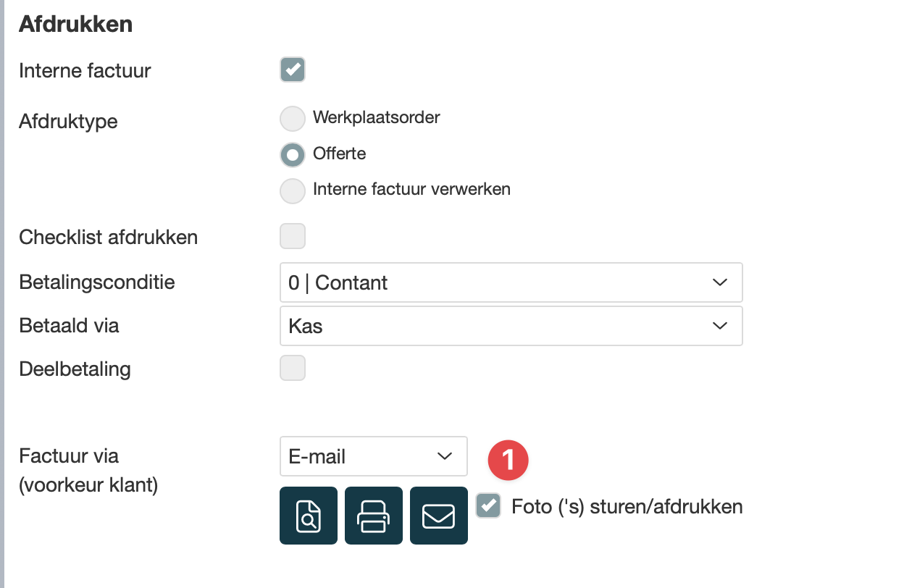Image resolution: width=904 pixels, height=588 pixels.
Task: Expand the Betaald via dropdown showing Kas
Action: [511, 326]
